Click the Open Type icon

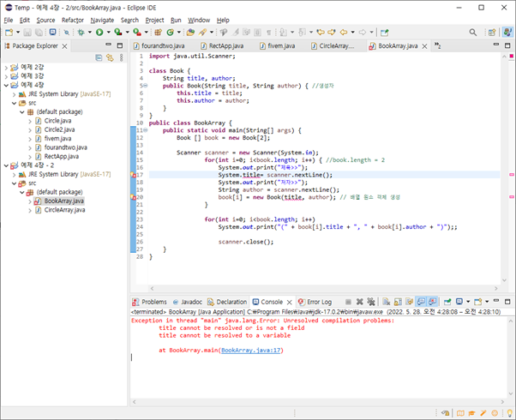(190, 33)
